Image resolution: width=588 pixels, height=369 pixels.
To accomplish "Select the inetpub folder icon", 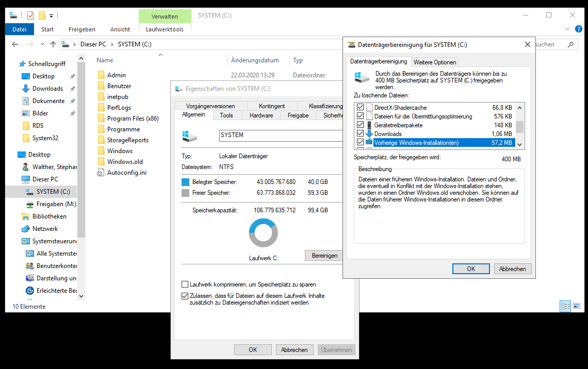I will coord(101,97).
